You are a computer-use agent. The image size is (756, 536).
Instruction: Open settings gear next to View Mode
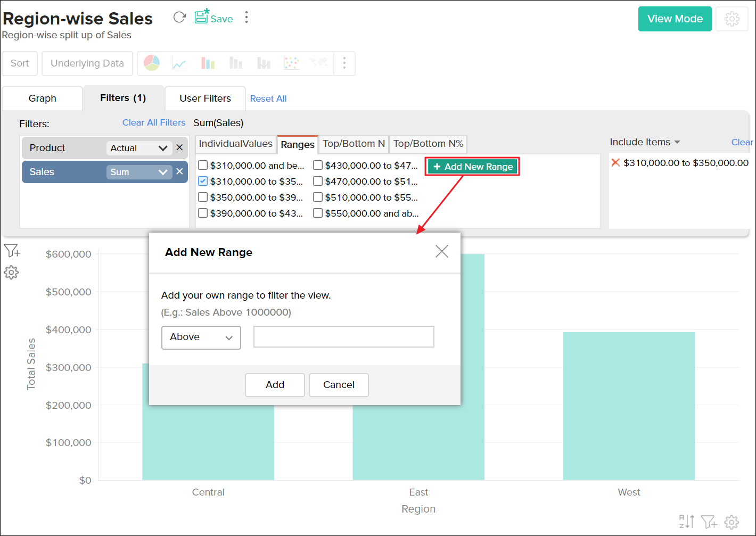click(732, 19)
